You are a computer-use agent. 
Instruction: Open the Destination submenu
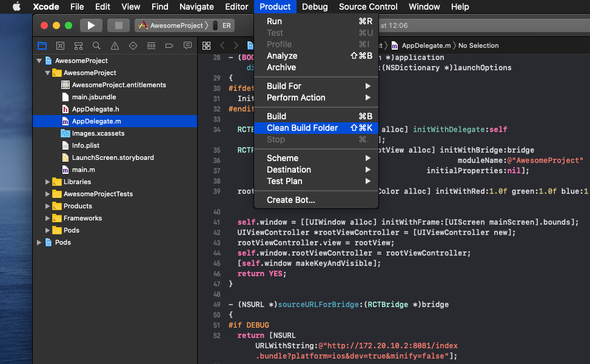[316, 170]
